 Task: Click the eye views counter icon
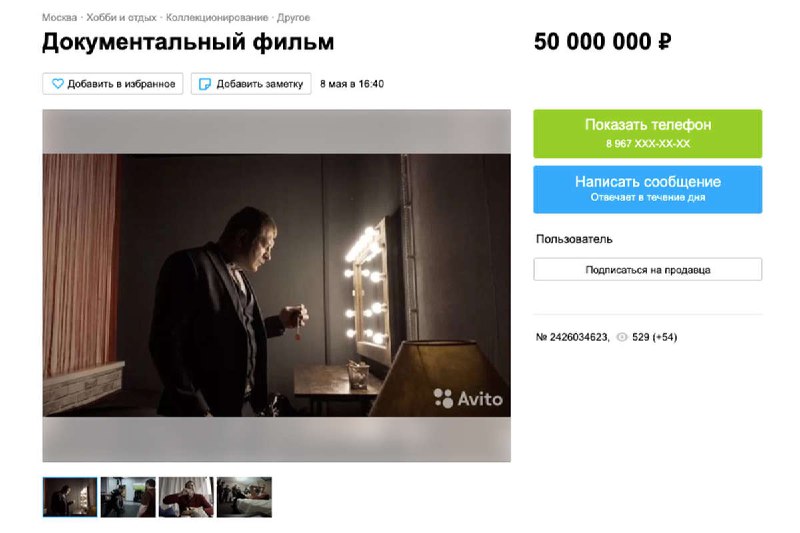click(621, 337)
